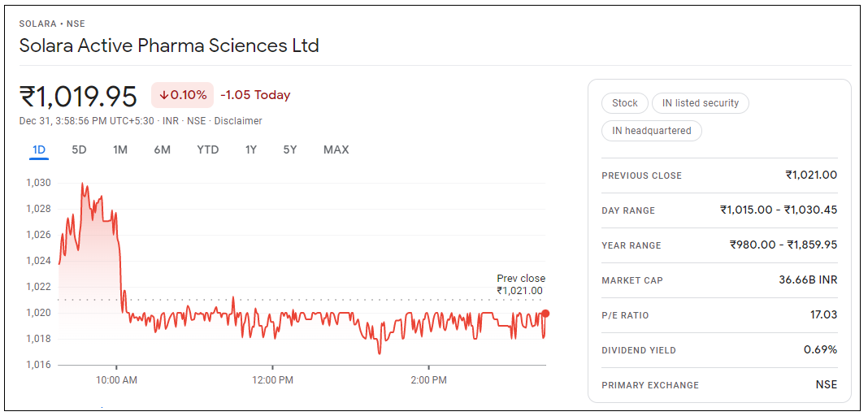The image size is (868, 416).
Task: Click the current price ₹1,019.95
Action: click(x=78, y=96)
